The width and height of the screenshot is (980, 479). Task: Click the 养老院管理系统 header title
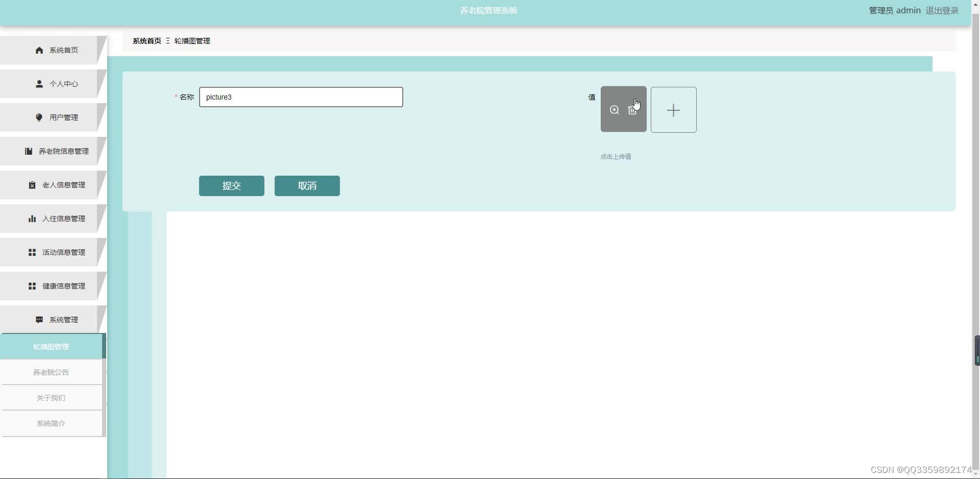coord(489,10)
